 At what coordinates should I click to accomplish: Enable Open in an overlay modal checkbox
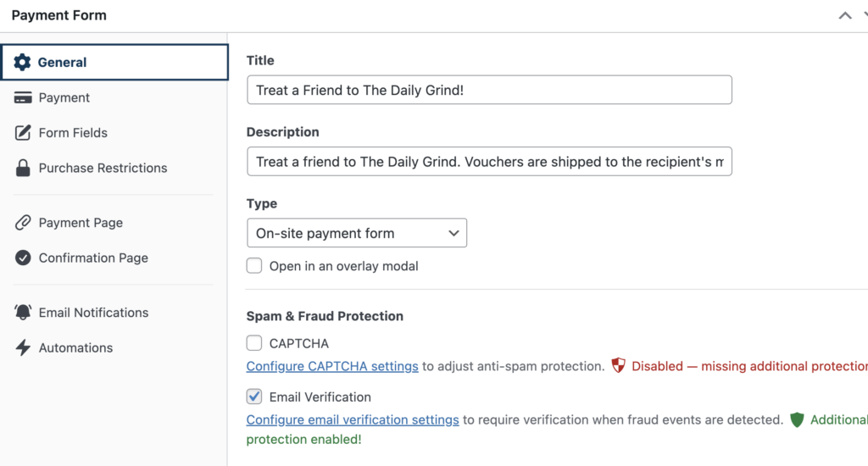(254, 266)
